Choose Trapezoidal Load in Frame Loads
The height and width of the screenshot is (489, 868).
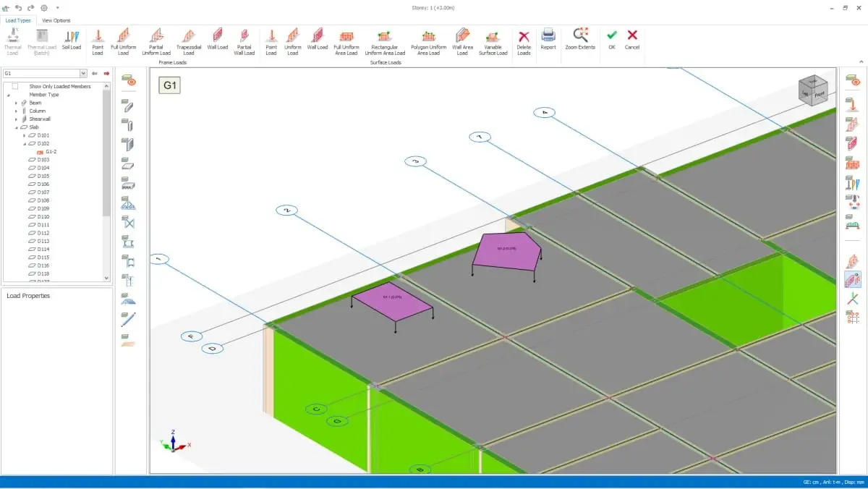point(189,41)
